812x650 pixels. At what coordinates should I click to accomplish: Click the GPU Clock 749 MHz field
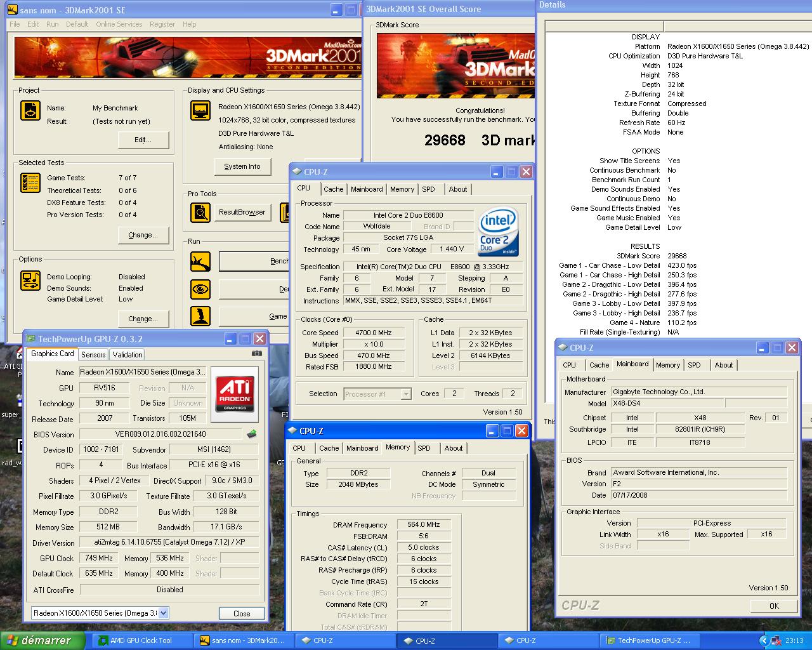[x=99, y=558]
